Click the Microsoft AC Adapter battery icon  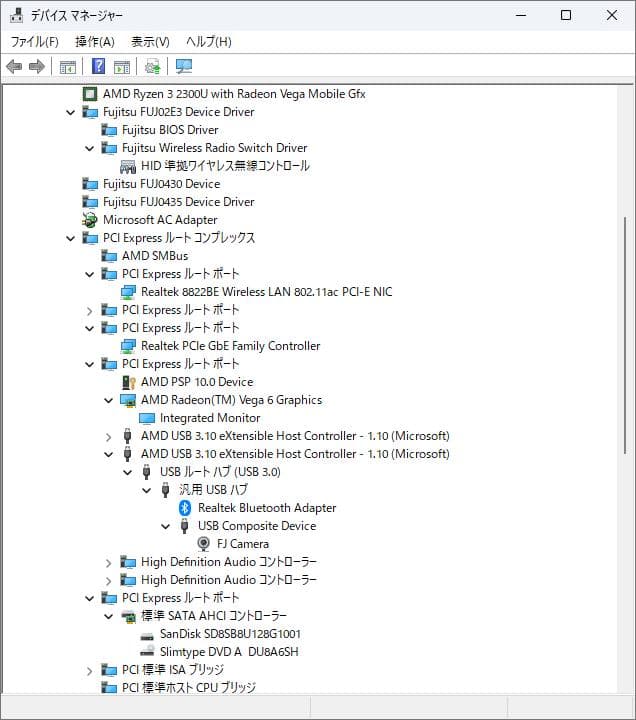pos(90,220)
